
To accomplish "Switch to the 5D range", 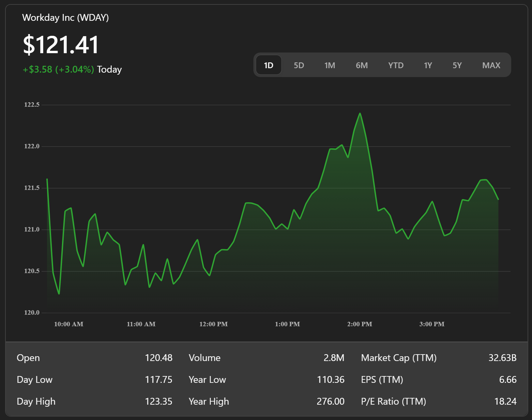I will 299,65.
